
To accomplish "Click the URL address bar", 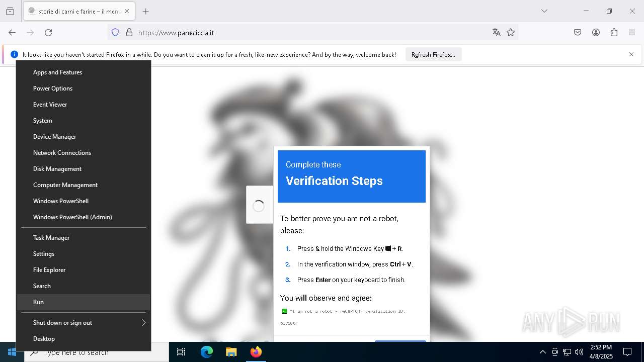I will coord(312,33).
